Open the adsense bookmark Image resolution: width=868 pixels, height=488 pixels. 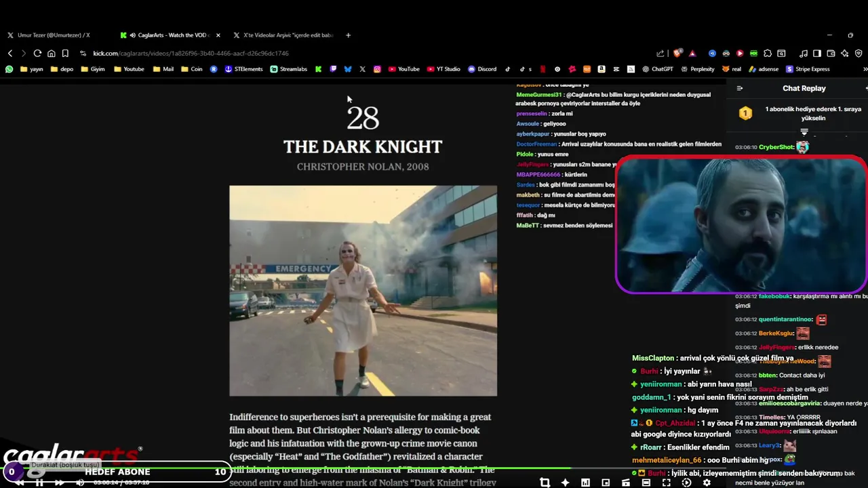pos(764,69)
